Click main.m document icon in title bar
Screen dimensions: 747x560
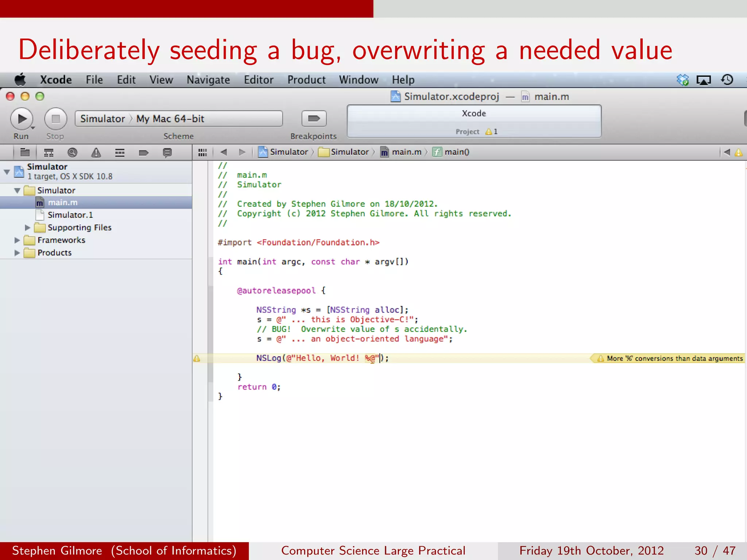[525, 97]
